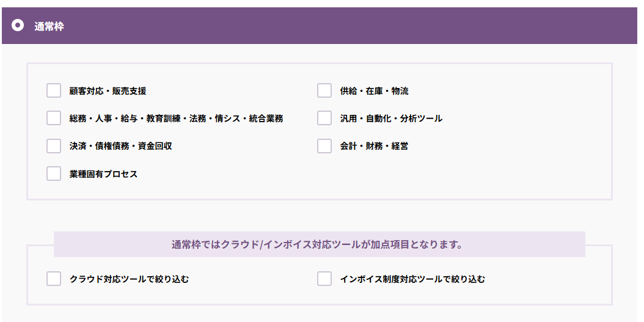Check the クラウド対応ツールで絞り込む checkbox box
Screen dimensions: 644x322
tap(54, 279)
